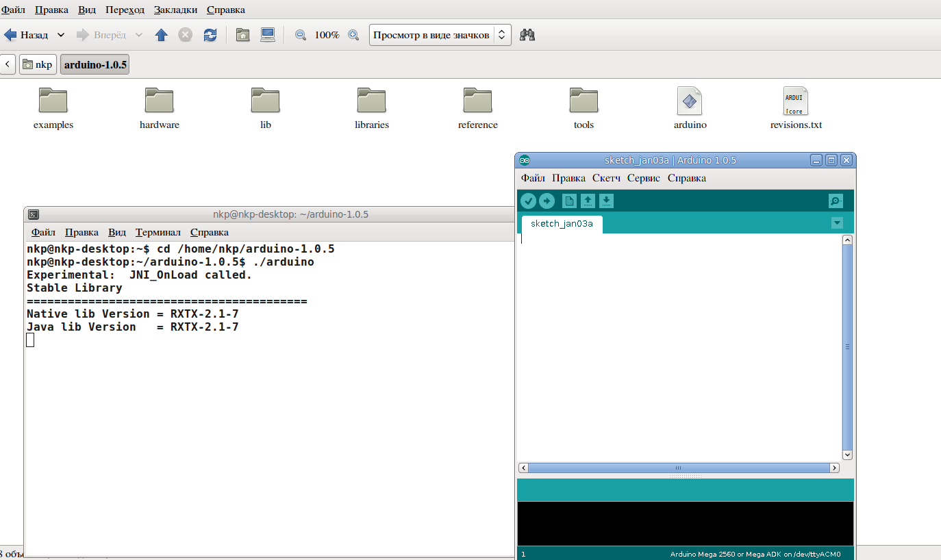Click the Arduino editor horizontal scrollbar thumb
This screenshot has height=560, width=941.
coord(679,468)
